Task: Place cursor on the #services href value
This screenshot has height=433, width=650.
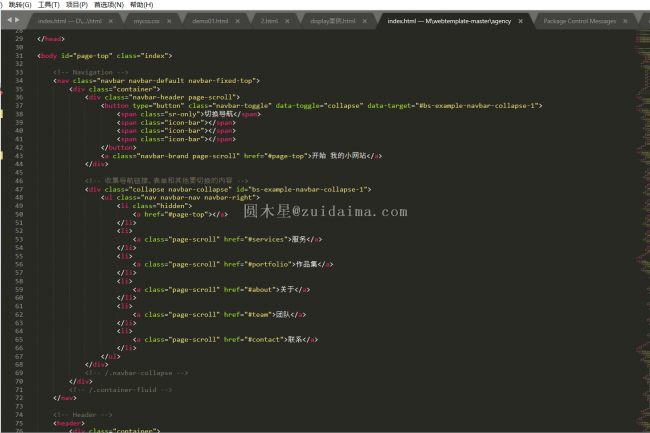Action: [x=266, y=240]
